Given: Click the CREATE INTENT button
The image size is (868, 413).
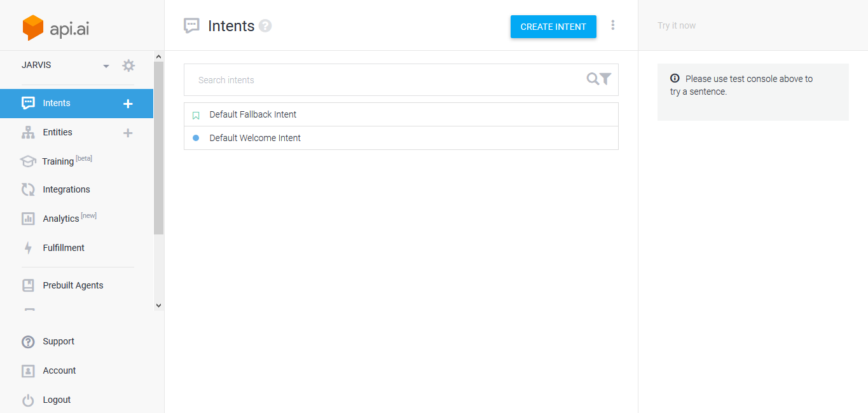Looking at the screenshot, I should pos(553,27).
